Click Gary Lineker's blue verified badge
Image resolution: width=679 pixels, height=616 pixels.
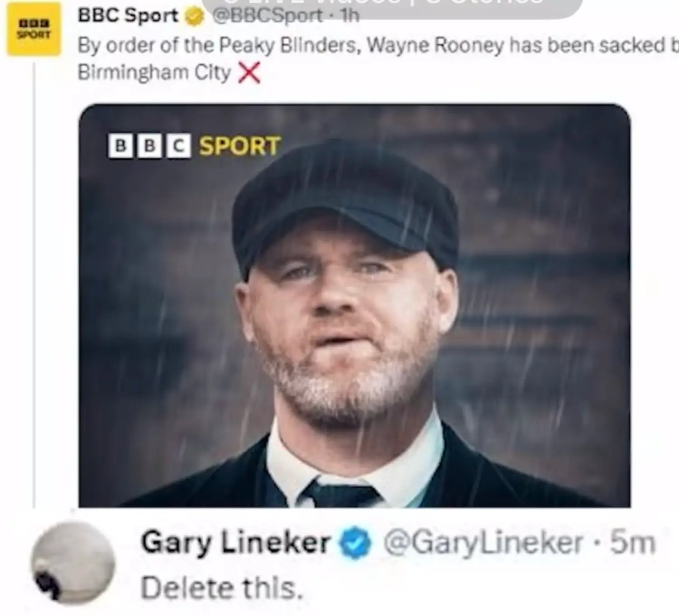click(355, 544)
